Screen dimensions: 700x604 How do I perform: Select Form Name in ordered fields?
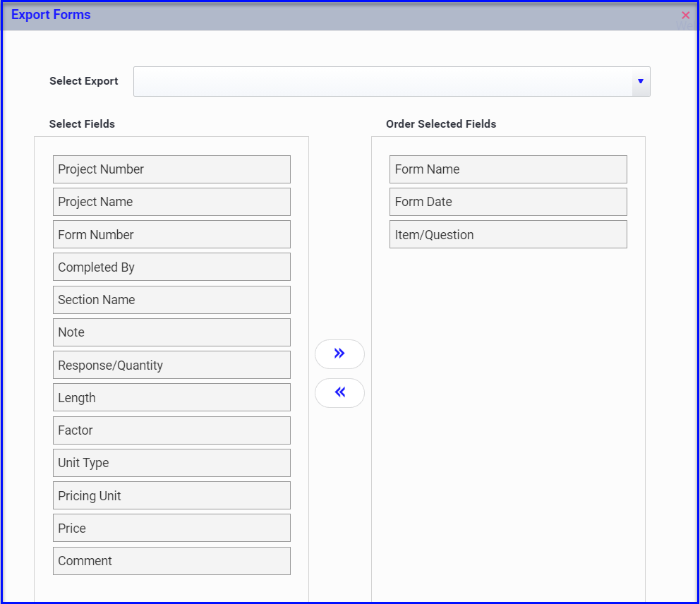(x=508, y=169)
